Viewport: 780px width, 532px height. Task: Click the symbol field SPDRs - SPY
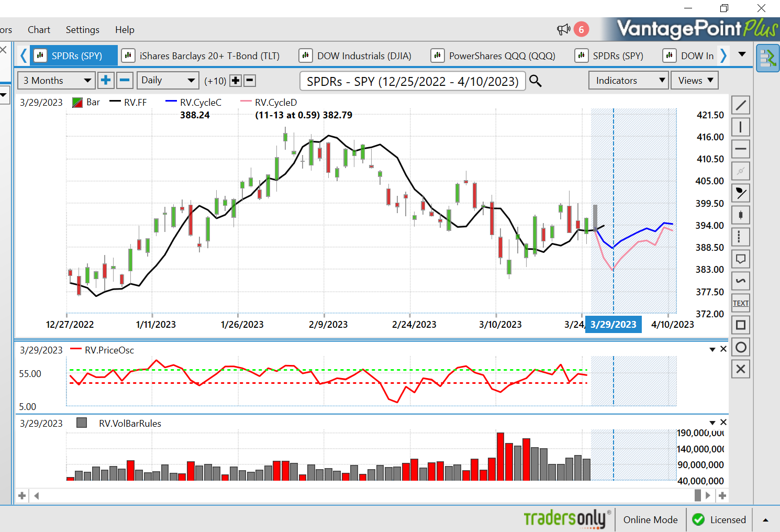(413, 82)
